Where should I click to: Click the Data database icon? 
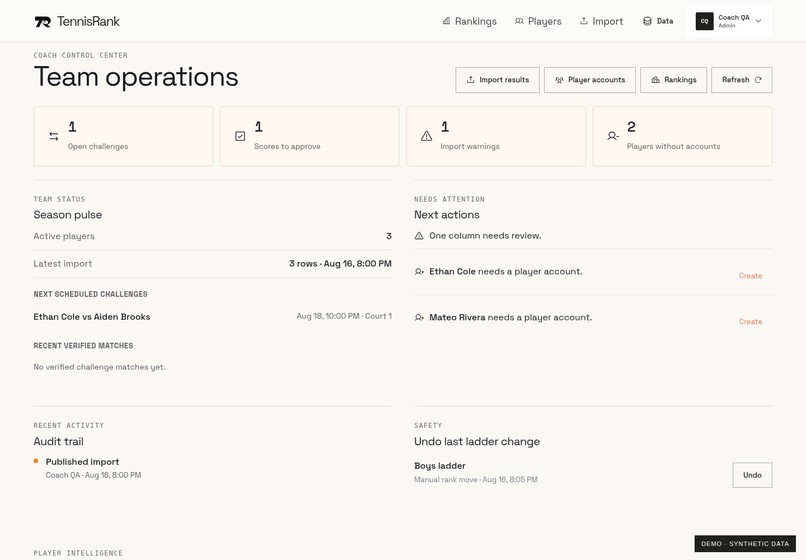click(x=647, y=21)
